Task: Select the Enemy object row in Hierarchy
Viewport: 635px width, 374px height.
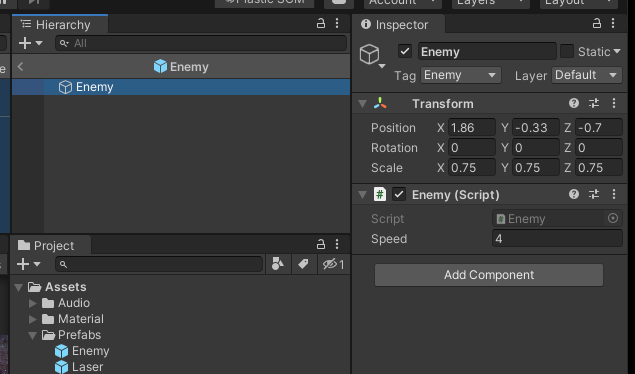Action: tap(181, 87)
